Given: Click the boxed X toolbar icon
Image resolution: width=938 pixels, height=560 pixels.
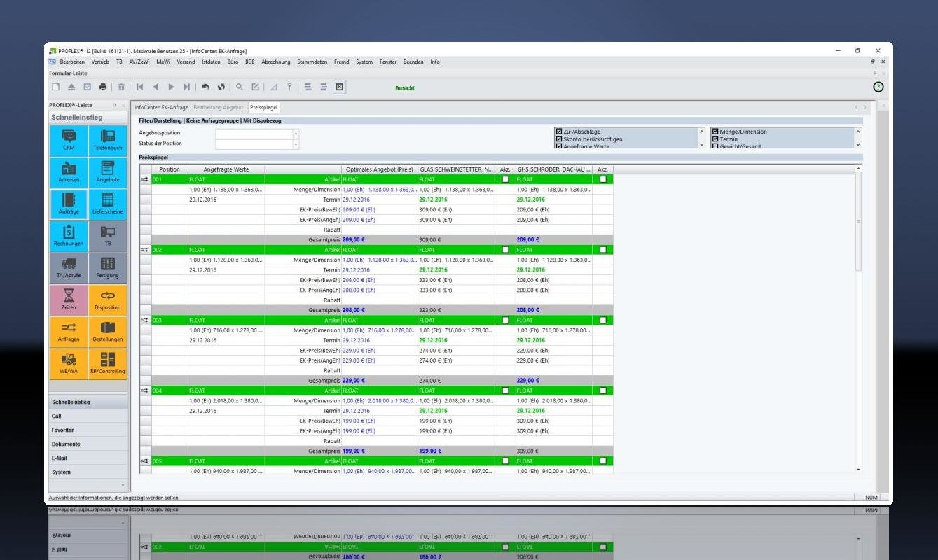Looking at the screenshot, I should point(340,87).
